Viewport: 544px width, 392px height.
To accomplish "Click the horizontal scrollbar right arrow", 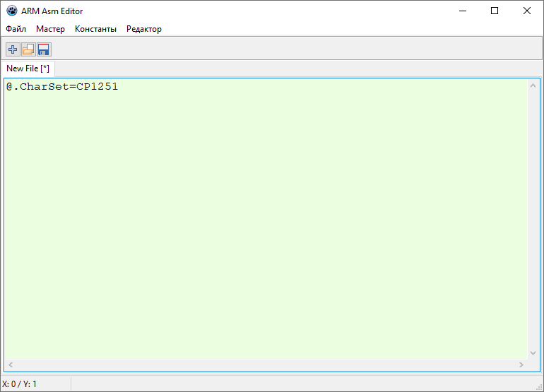I will pos(521,364).
